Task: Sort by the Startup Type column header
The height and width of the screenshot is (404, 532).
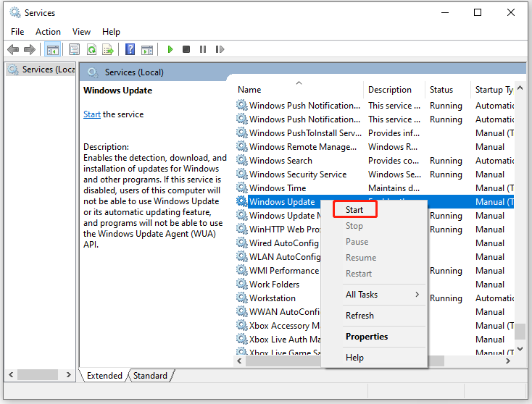Action: click(x=492, y=90)
